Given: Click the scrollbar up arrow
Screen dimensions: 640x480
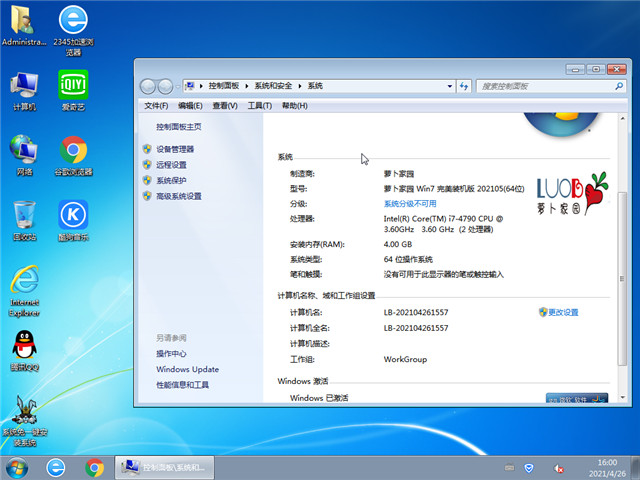Looking at the screenshot, I should [x=622, y=119].
